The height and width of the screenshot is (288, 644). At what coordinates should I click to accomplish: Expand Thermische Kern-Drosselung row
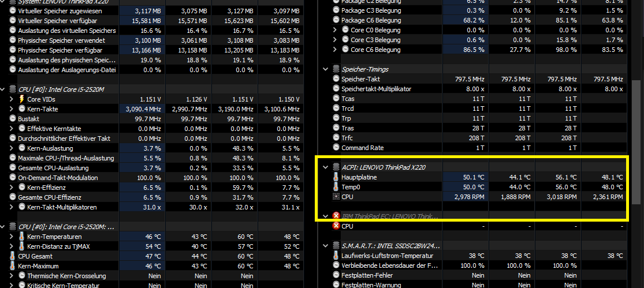pyautogui.click(x=12, y=276)
